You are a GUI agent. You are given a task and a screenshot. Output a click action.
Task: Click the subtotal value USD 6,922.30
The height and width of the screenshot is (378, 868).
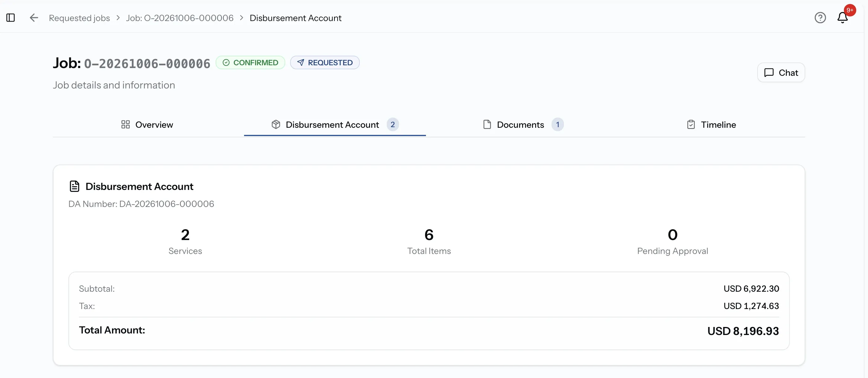pos(751,289)
